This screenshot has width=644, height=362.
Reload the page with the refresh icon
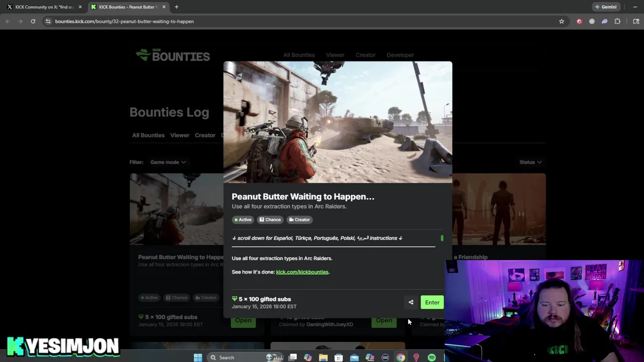click(x=33, y=21)
